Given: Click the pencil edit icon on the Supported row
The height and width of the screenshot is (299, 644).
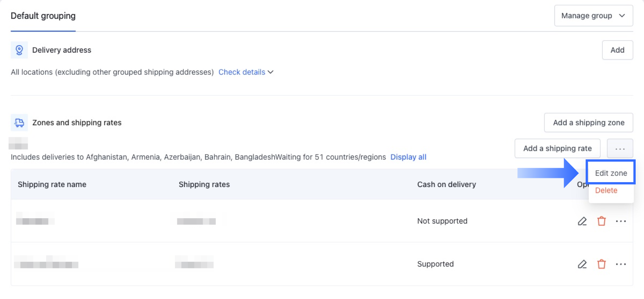Looking at the screenshot, I should pyautogui.click(x=582, y=264).
